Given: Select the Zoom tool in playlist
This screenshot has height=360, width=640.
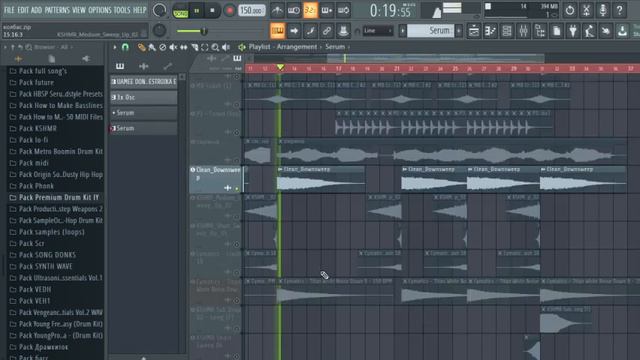Looking at the screenshot, I should [216, 47].
